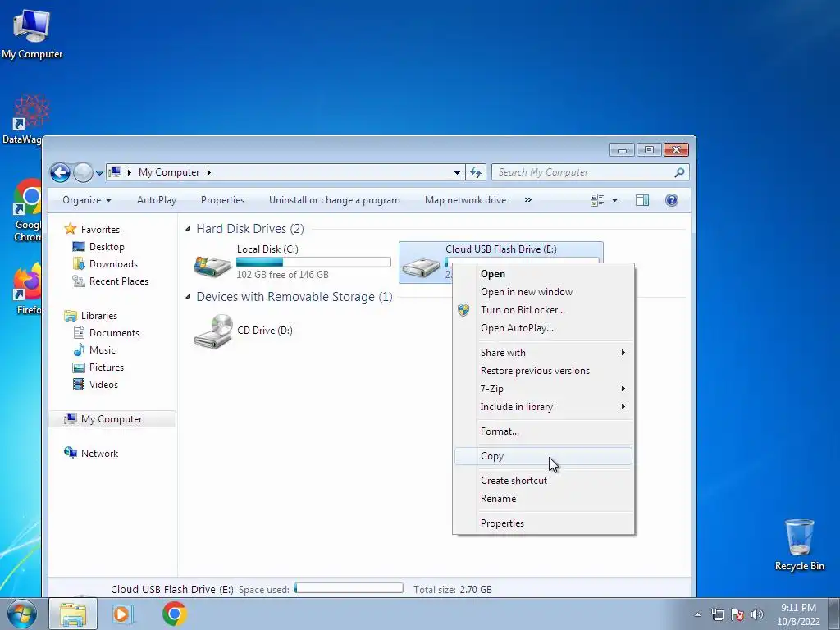Viewport: 840px width, 630px height.
Task: Click the Back navigation arrow button
Action: coord(60,172)
